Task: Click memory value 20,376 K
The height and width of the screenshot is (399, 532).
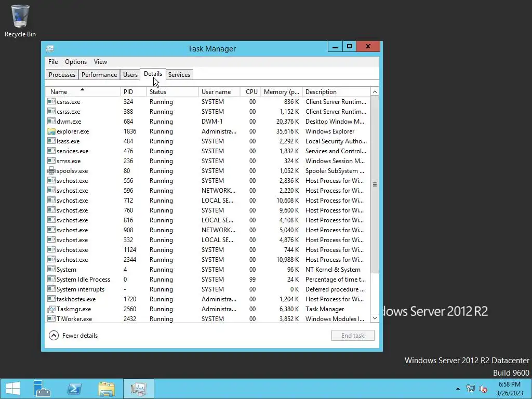Action: [287, 122]
